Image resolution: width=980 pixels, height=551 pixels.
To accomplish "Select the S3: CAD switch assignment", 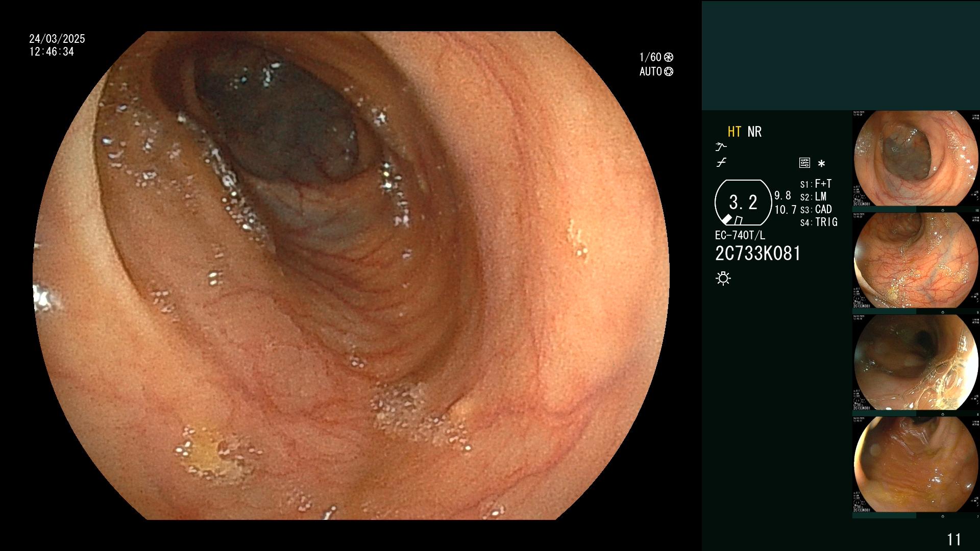I will coord(816,209).
